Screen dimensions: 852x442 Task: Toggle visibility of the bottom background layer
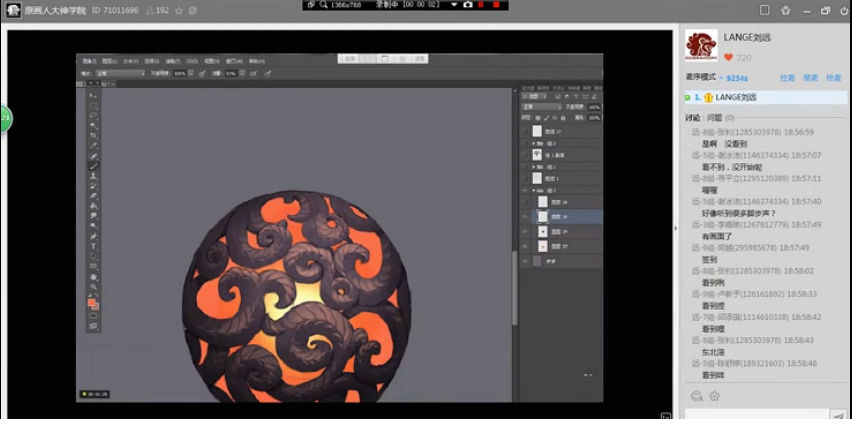525,261
